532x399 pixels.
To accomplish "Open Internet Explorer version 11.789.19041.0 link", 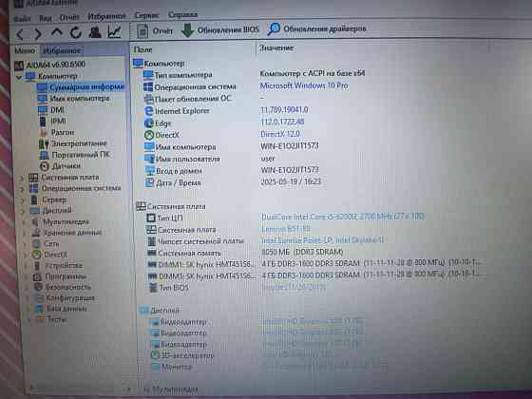I will 284,109.
